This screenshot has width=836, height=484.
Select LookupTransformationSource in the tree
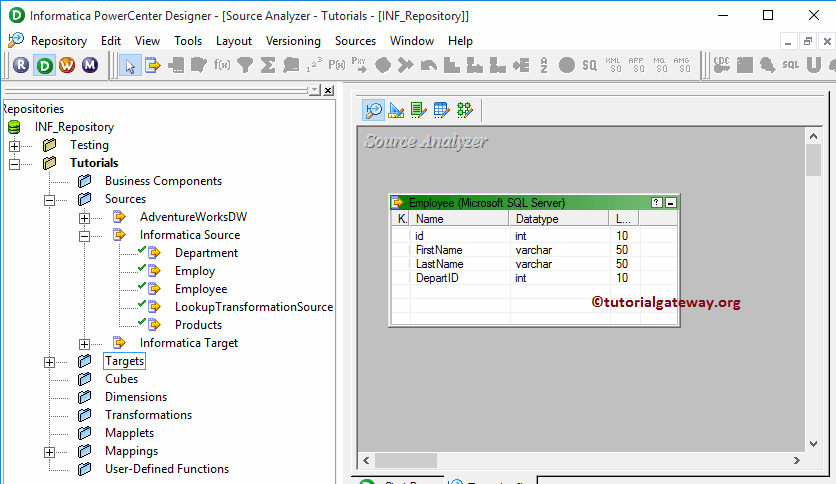(253, 307)
